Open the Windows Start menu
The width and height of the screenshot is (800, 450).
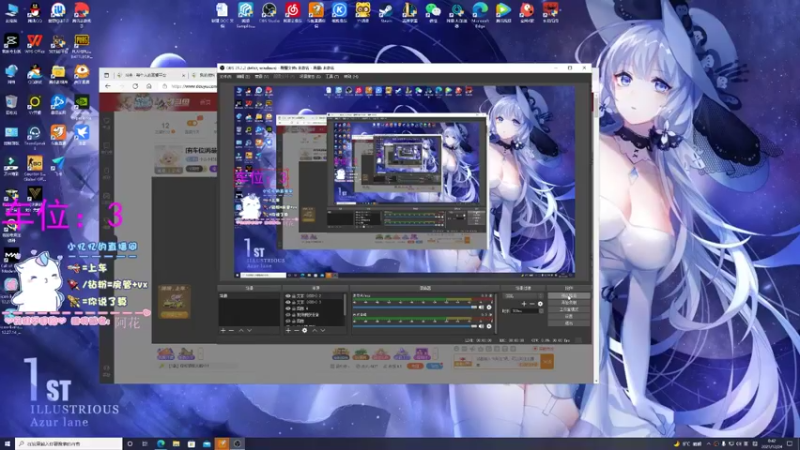[x=7, y=444]
